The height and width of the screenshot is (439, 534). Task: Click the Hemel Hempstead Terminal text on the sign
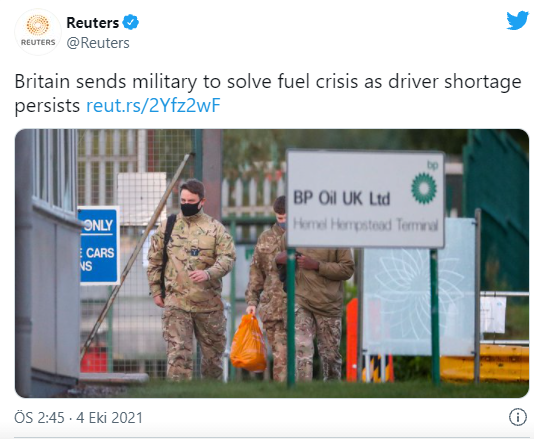(365, 225)
